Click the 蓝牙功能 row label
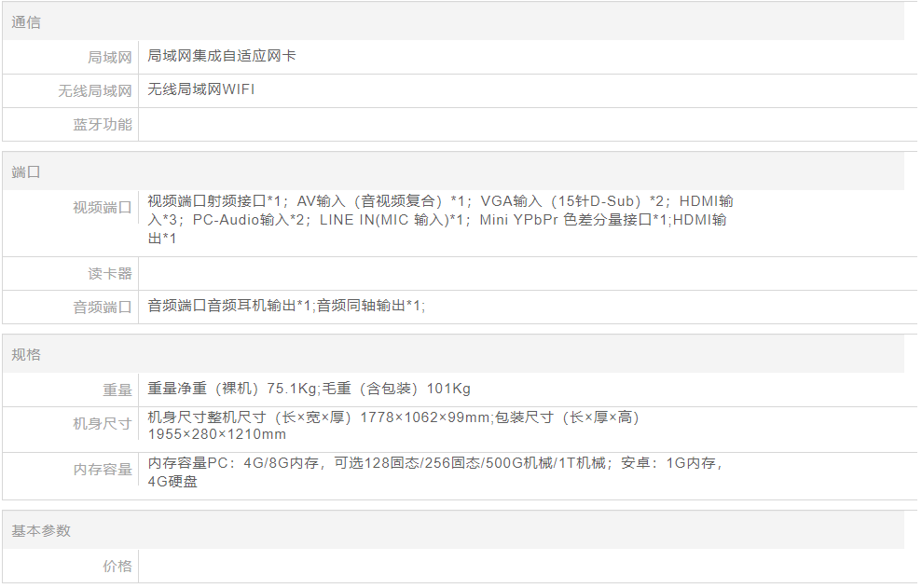The height and width of the screenshot is (588, 922). click(102, 125)
